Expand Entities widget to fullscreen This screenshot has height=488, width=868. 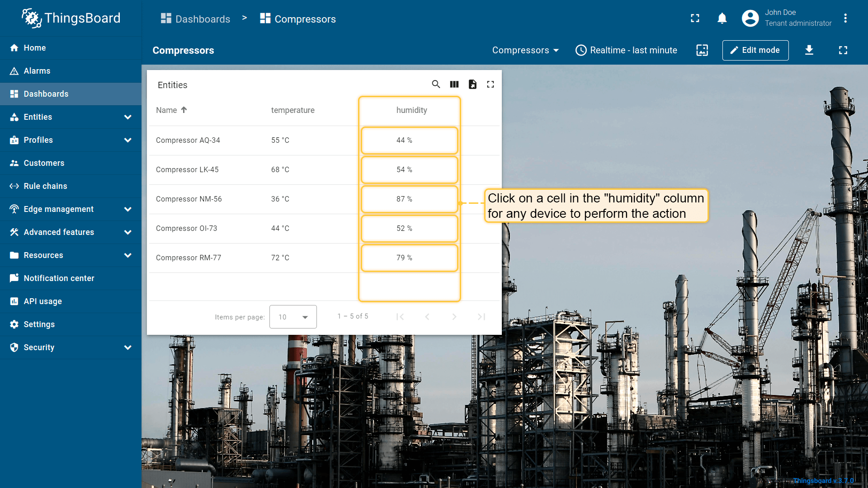click(491, 84)
